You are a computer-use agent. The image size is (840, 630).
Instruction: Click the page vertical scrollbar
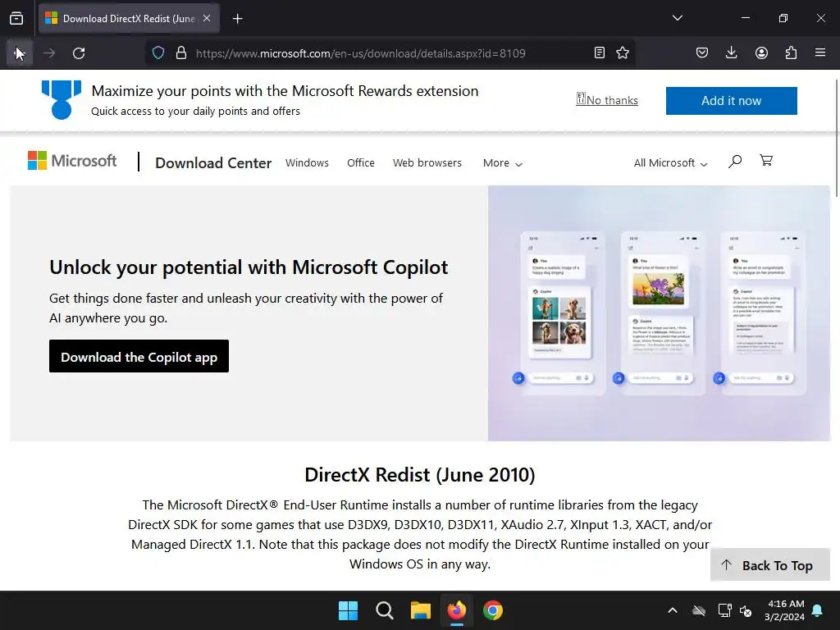point(836,138)
